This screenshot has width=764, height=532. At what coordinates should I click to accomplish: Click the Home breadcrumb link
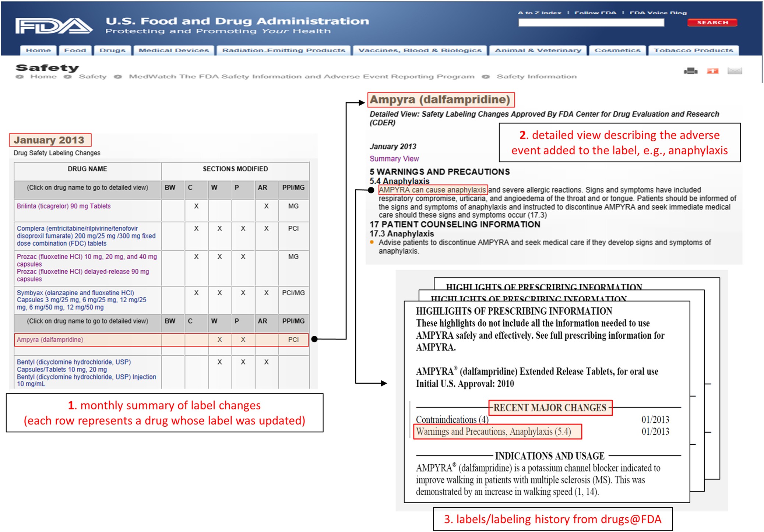pyautogui.click(x=43, y=77)
